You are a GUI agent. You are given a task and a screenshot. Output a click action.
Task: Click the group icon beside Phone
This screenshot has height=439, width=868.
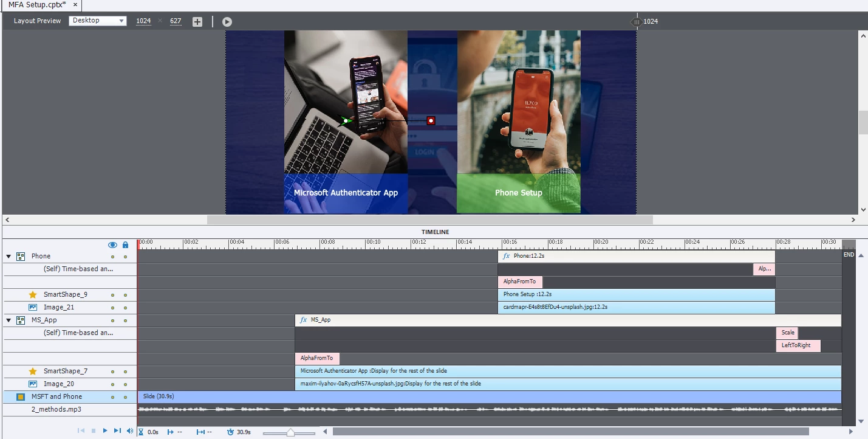click(21, 257)
